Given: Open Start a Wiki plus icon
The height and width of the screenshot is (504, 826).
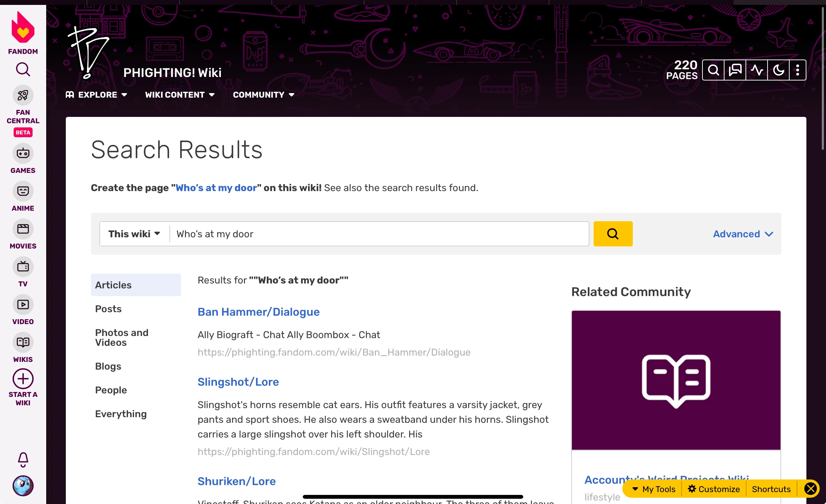Looking at the screenshot, I should coord(23,379).
